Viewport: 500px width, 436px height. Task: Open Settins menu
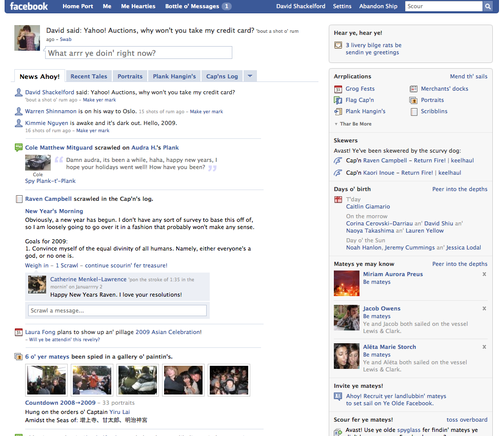342,6
